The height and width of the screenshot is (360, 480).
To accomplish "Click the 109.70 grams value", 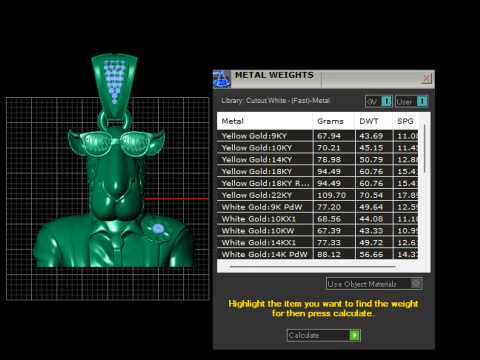I will pos(332,195).
